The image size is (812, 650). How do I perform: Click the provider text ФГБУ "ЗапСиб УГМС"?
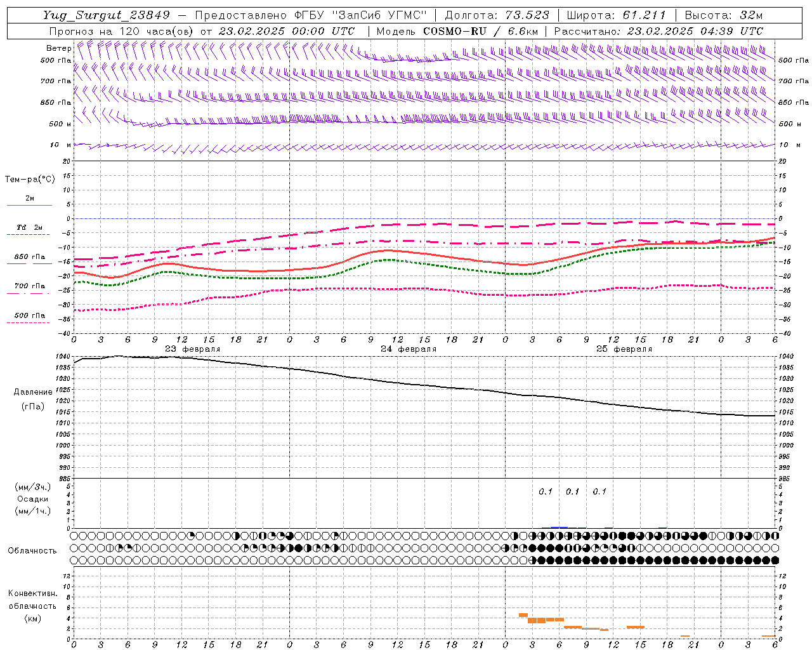tap(361, 15)
